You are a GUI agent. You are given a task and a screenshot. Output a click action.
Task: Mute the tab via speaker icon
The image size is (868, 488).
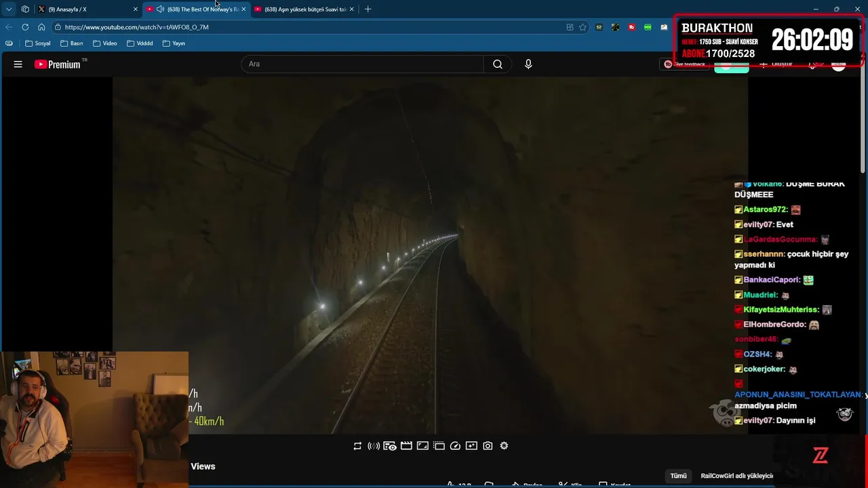(x=160, y=9)
